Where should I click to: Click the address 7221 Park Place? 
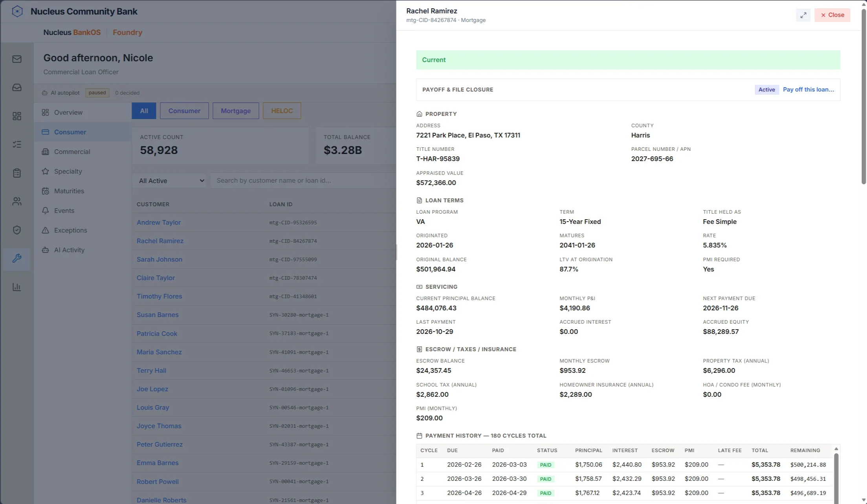point(468,135)
